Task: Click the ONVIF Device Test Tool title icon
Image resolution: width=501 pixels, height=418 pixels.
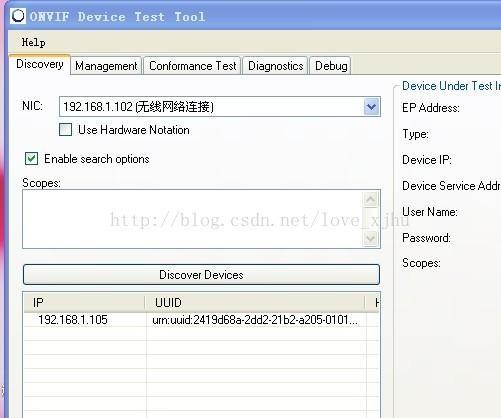Action: [x=18, y=16]
